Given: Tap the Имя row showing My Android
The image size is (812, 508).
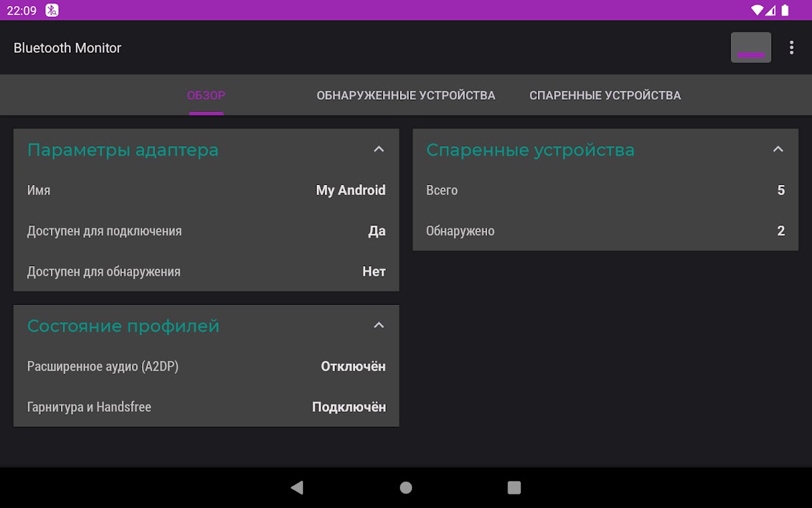Looking at the screenshot, I should point(206,190).
